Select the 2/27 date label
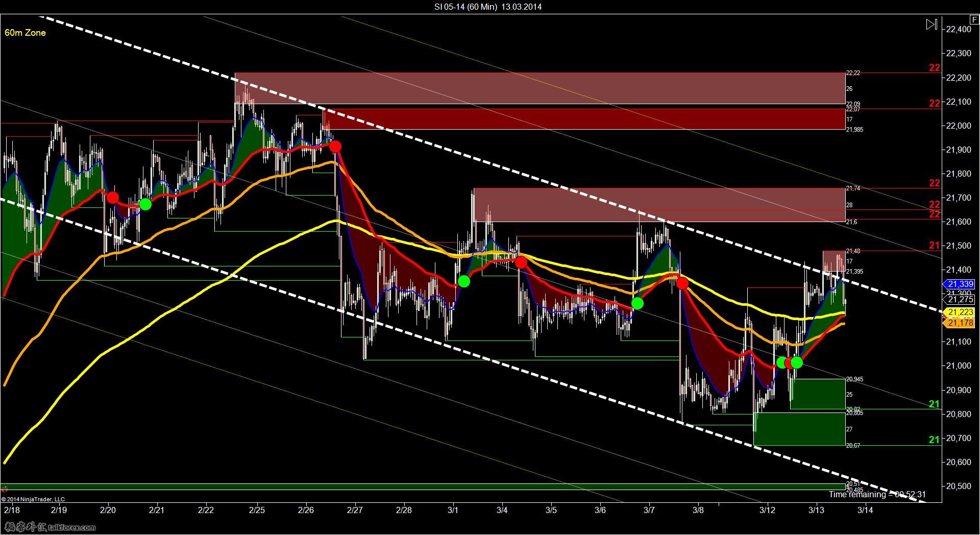 (354, 510)
